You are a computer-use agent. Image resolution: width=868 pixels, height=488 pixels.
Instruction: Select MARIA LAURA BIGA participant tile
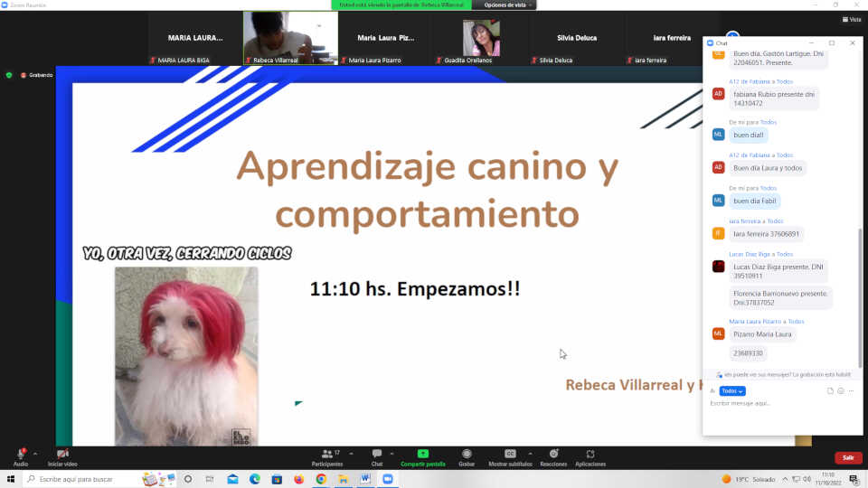pos(195,38)
